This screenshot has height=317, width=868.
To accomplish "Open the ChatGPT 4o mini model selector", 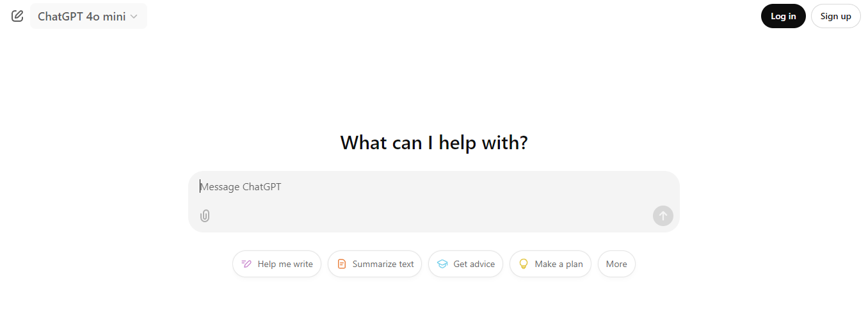I will 82,16.
